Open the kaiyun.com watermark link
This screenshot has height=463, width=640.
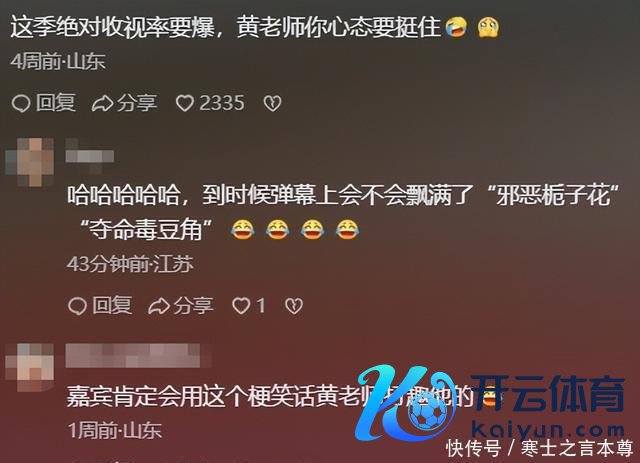548,430
